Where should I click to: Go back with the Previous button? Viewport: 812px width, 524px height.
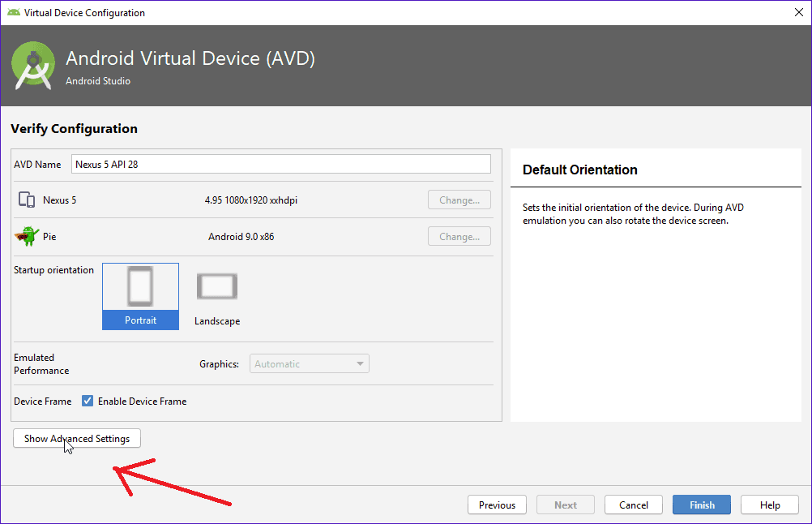pyautogui.click(x=497, y=505)
